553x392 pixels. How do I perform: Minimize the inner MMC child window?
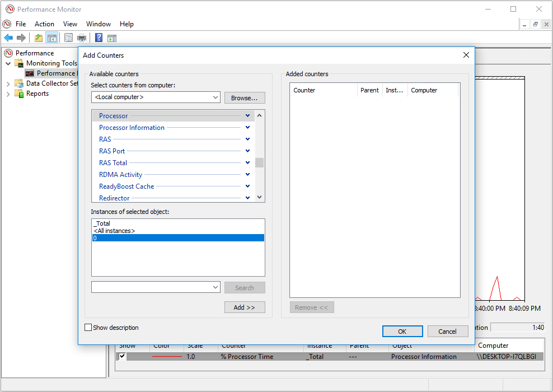(525, 24)
